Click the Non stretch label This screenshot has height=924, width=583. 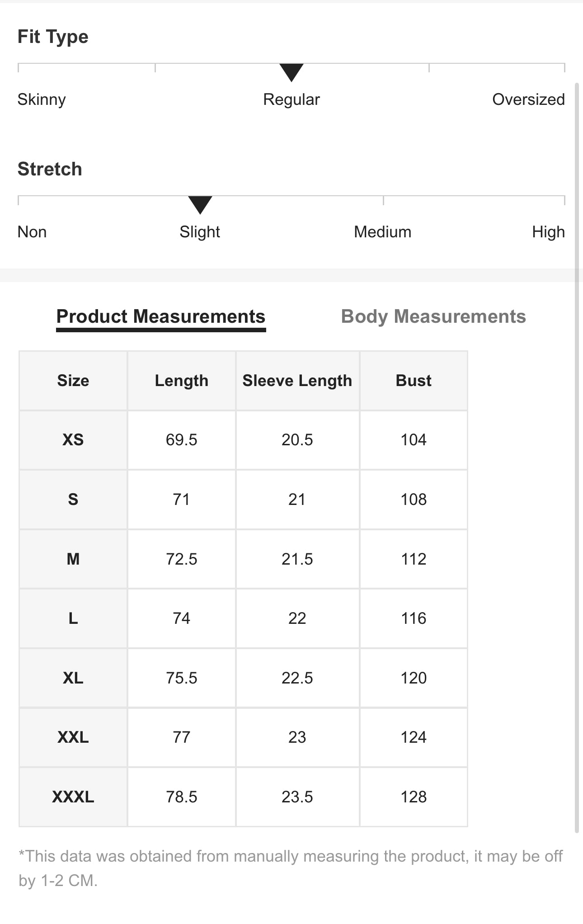coord(32,232)
